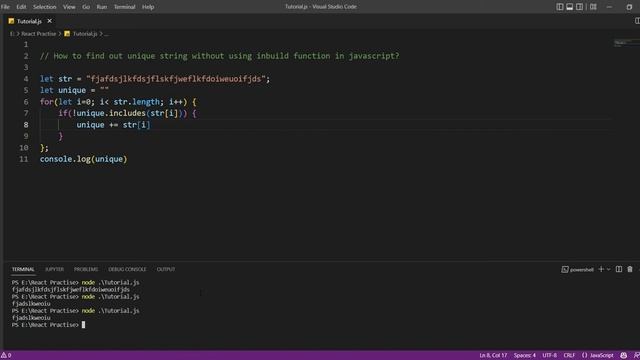Screen dimensions: 640x360
Task: Split the terminal pane
Action: tap(619, 269)
